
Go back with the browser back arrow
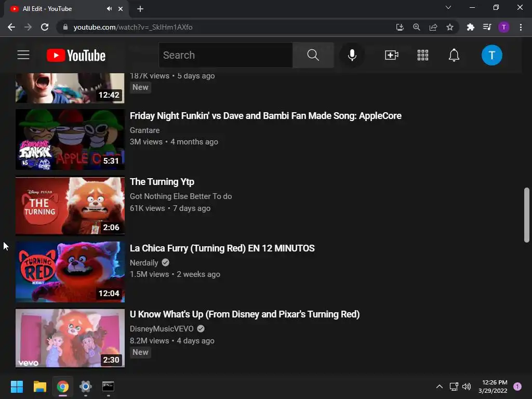click(11, 27)
